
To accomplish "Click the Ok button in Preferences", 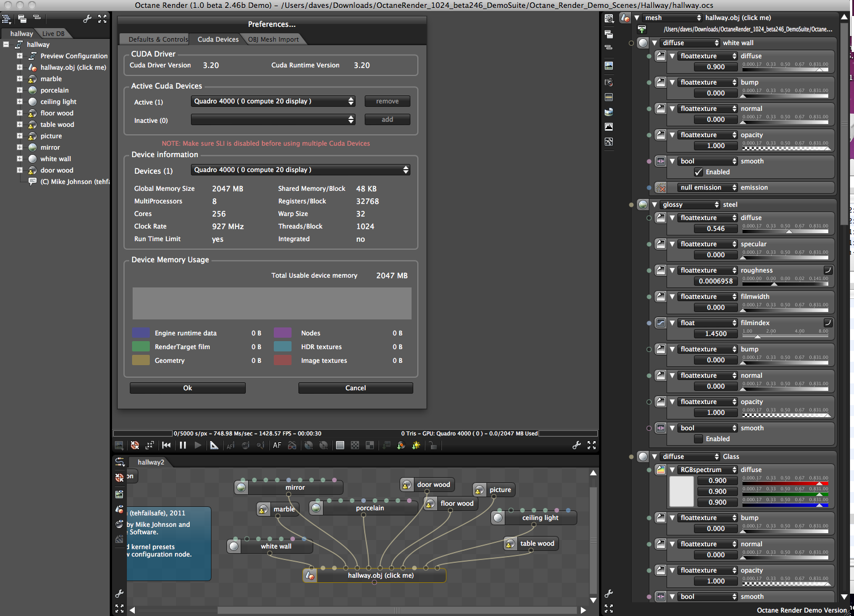I will point(187,388).
